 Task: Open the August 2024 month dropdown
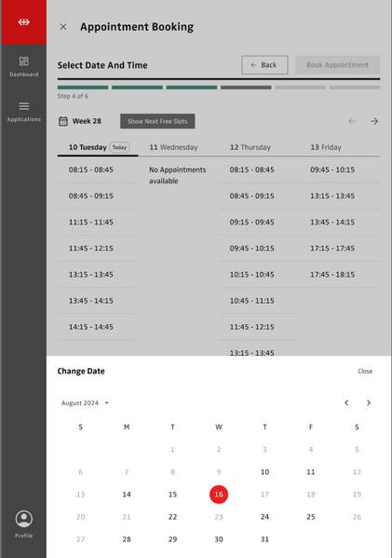(85, 402)
